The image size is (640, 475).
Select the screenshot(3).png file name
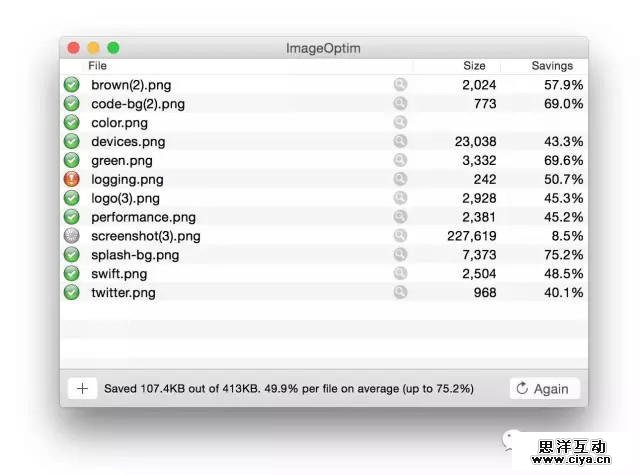pos(145,236)
